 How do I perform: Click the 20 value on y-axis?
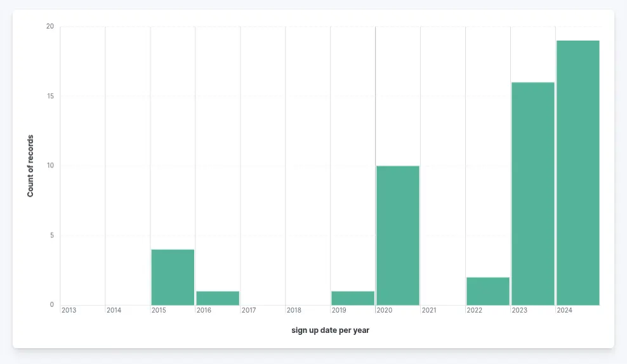tap(50, 27)
